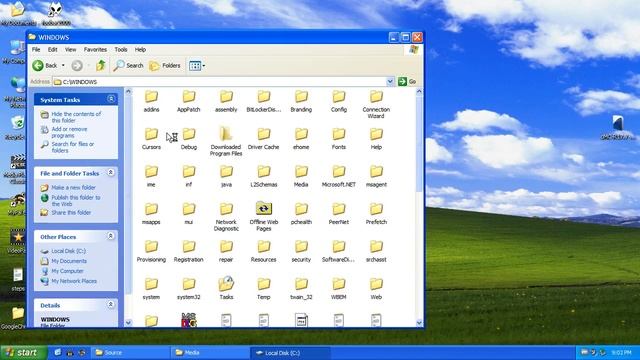Click the file list scroll down arrow
The image size is (640, 360).
pos(419,322)
